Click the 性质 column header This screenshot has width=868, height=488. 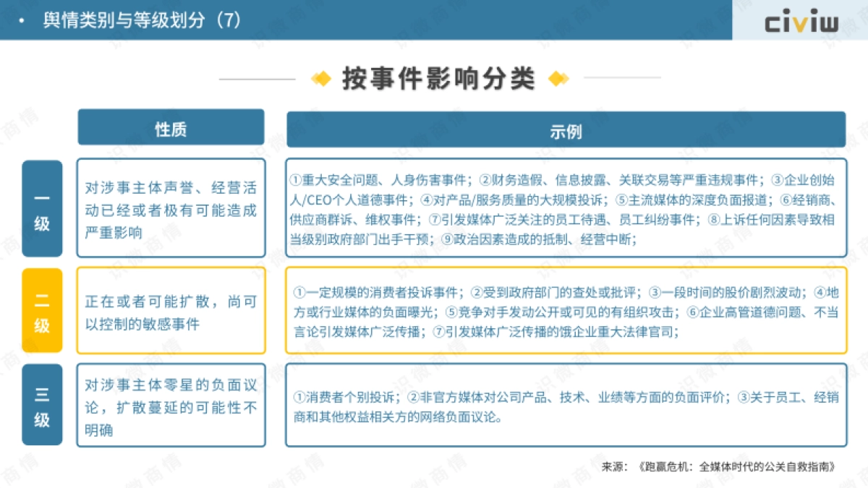tap(170, 127)
